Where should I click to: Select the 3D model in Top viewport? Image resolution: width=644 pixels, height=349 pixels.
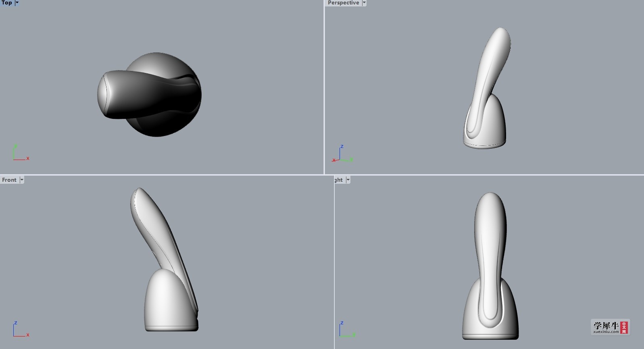click(149, 94)
